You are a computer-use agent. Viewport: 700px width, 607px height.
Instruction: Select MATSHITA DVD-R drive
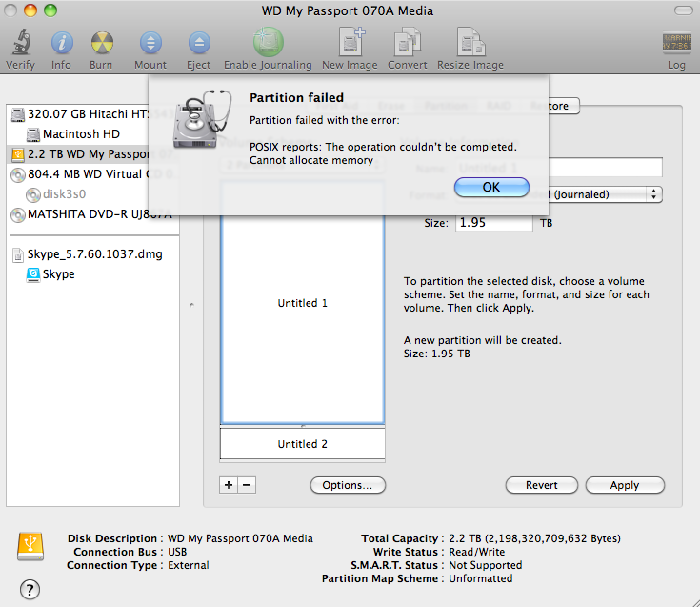click(93, 214)
